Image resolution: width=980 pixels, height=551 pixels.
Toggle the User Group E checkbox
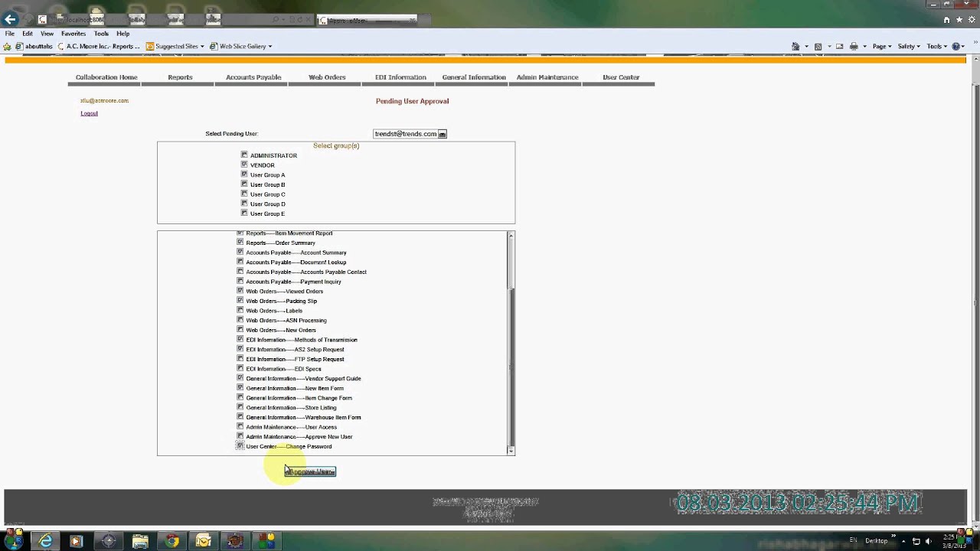pos(244,213)
